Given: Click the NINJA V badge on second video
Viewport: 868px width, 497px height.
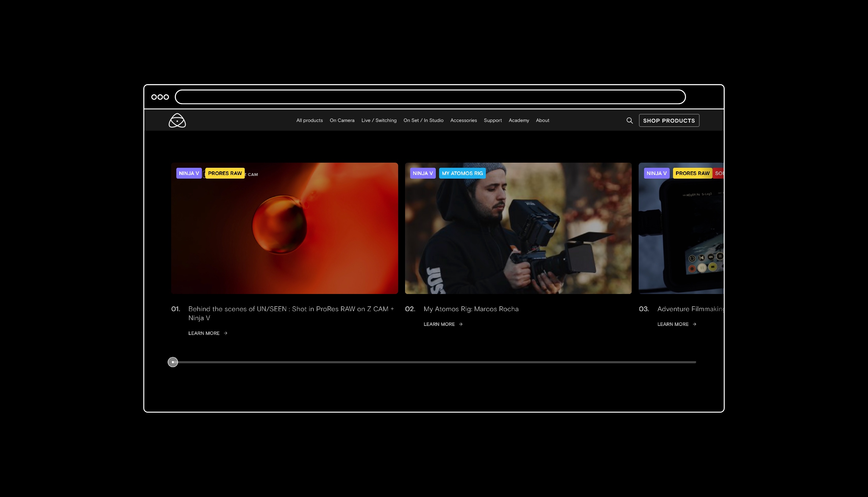Looking at the screenshot, I should point(423,173).
